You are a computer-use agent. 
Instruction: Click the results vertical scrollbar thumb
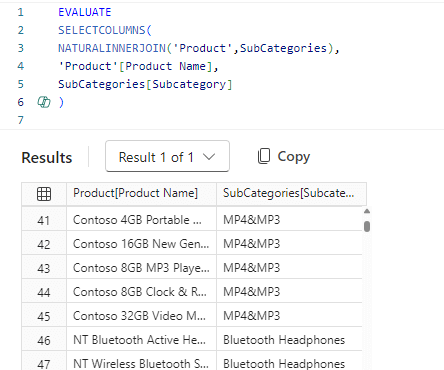click(367, 226)
